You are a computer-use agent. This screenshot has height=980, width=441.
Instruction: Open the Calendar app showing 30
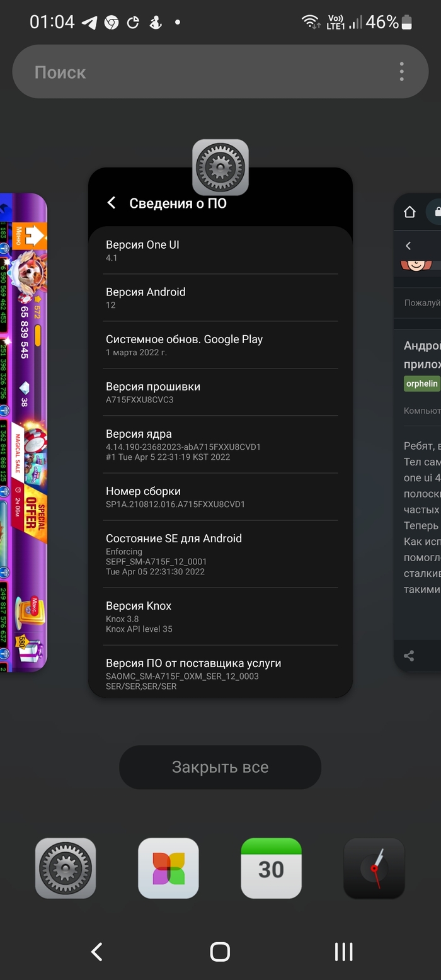[x=271, y=868]
